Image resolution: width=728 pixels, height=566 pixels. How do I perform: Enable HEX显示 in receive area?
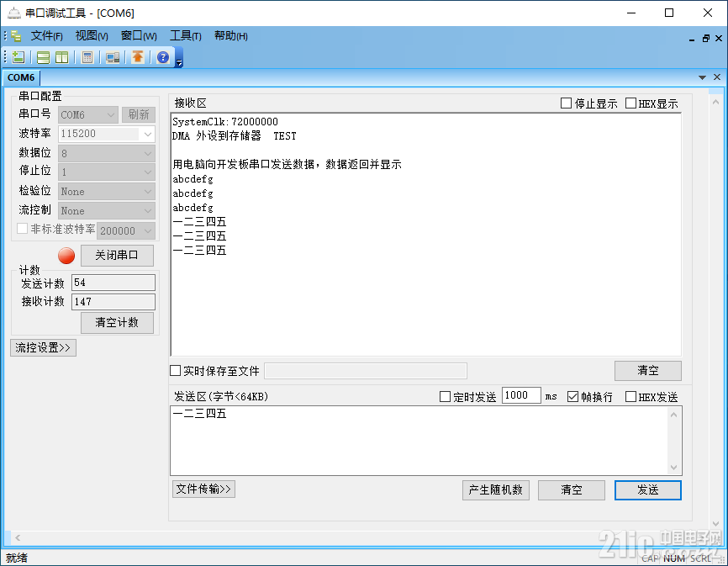[630, 103]
